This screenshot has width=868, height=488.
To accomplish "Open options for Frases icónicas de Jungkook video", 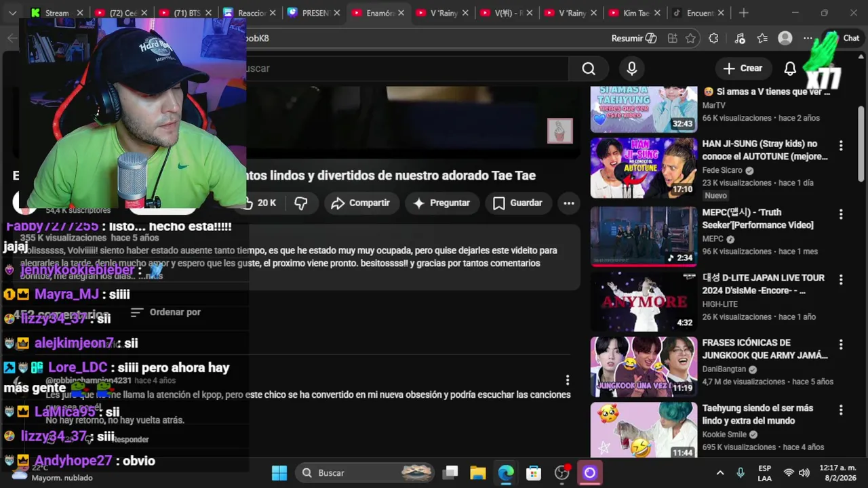I will pyautogui.click(x=841, y=344).
